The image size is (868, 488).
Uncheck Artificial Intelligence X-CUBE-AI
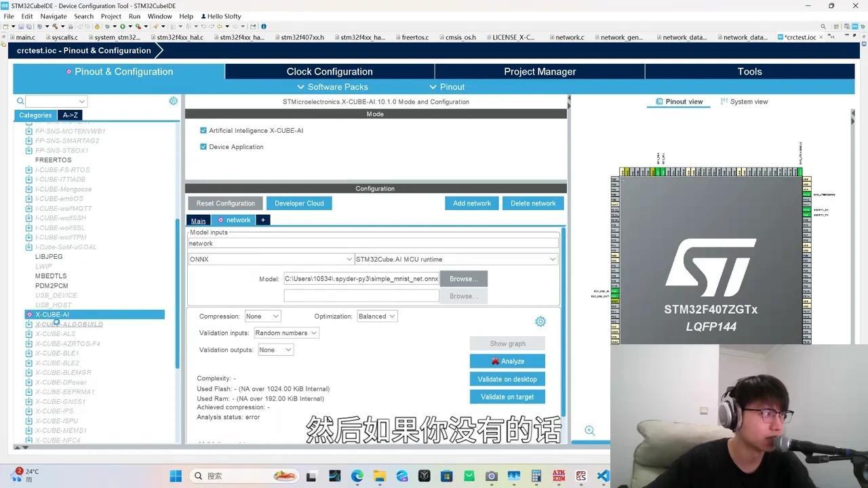pyautogui.click(x=203, y=130)
